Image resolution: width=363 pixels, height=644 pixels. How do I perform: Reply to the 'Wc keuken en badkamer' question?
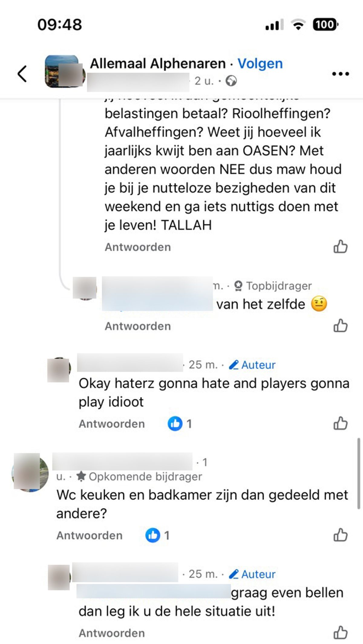coord(89,535)
